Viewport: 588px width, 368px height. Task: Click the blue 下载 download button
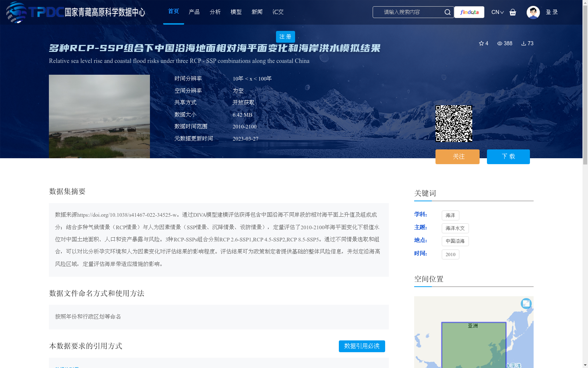[x=508, y=157]
